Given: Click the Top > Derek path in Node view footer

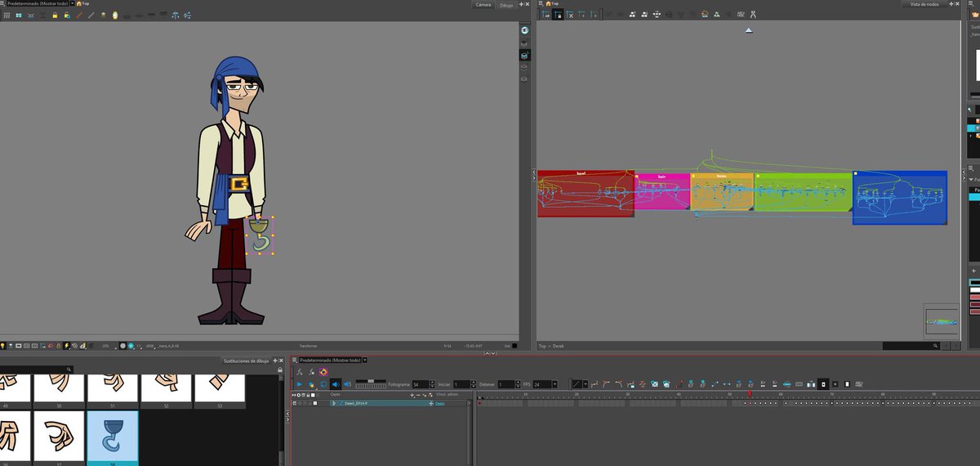Looking at the screenshot, I should coord(551,347).
